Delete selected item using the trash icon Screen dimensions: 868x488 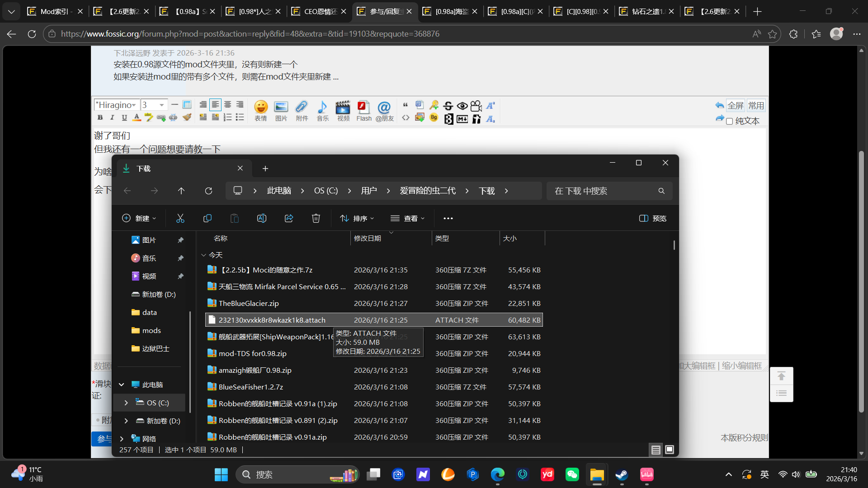(316, 218)
